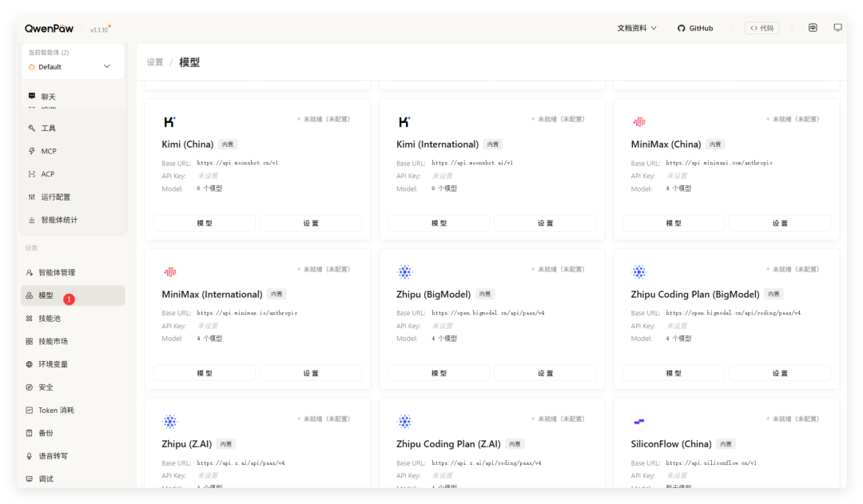Click 设置 button on MiniMax (International) card

(x=310, y=373)
